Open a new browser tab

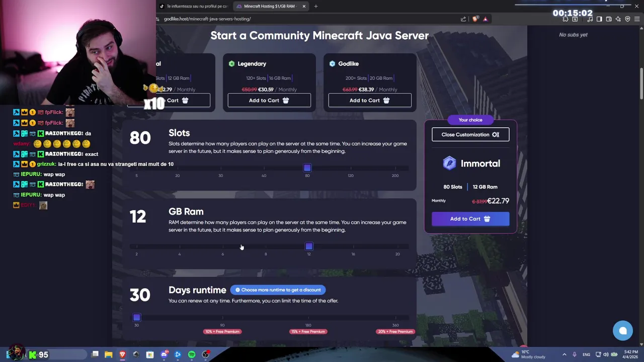coord(316,6)
